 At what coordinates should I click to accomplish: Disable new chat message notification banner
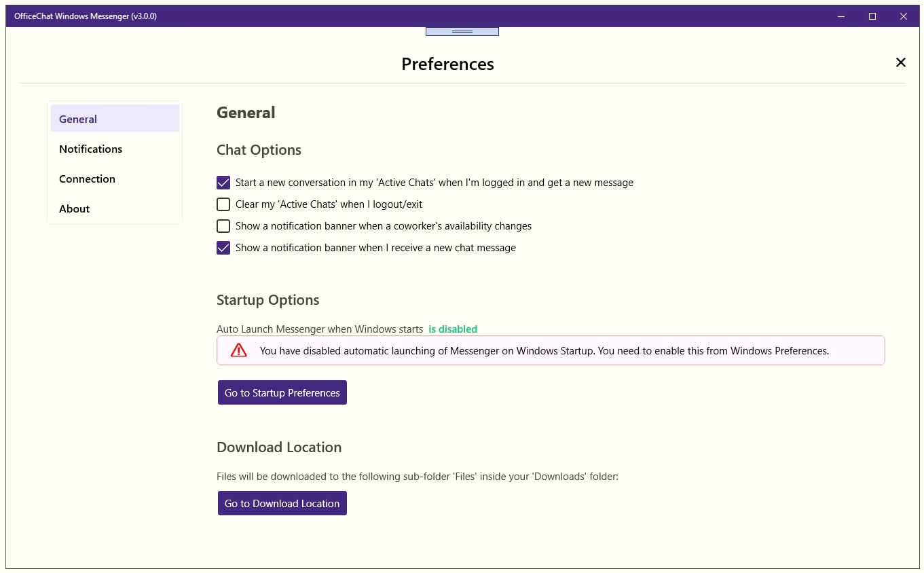(x=223, y=248)
